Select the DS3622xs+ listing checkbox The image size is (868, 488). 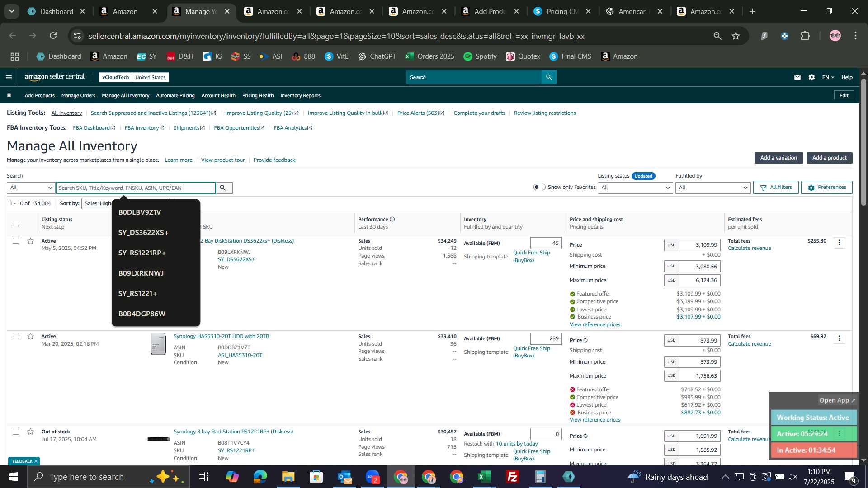pos(16,241)
